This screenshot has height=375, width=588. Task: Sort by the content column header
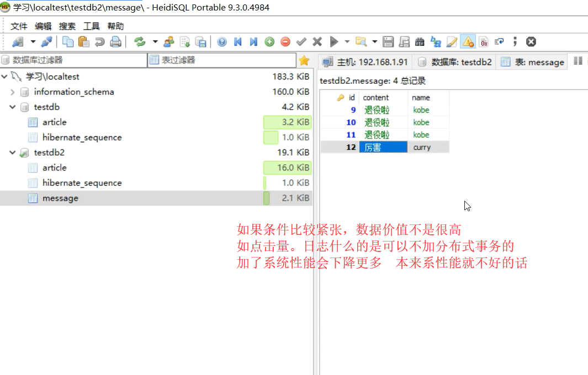pyautogui.click(x=383, y=98)
